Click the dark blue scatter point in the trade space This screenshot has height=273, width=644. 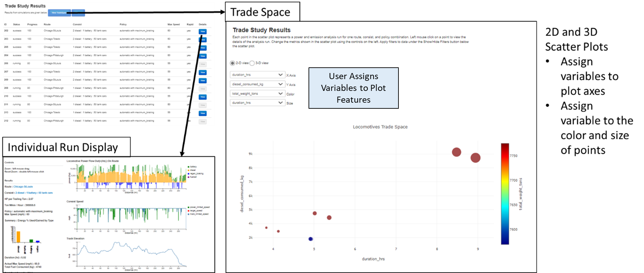311,239
